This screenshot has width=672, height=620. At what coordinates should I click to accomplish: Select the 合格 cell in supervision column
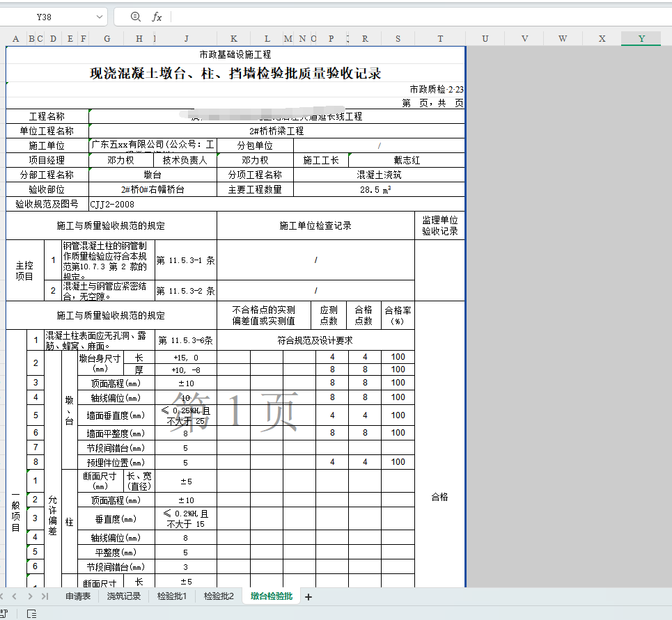click(x=440, y=498)
